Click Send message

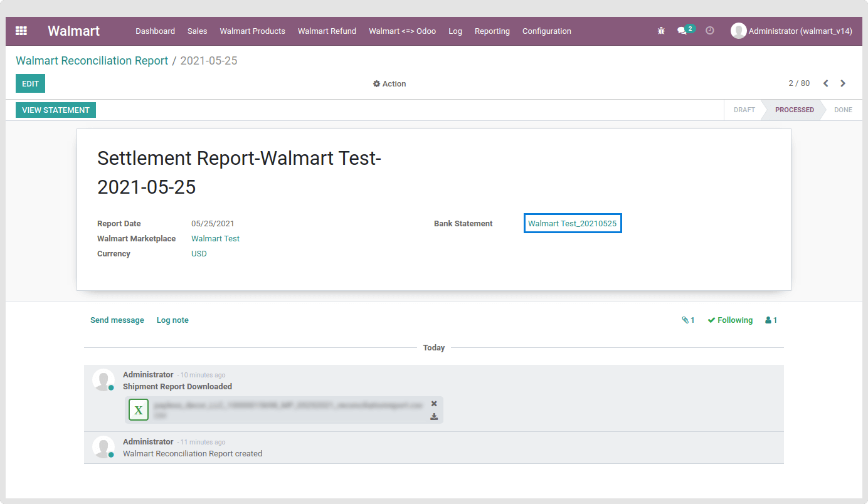117,320
